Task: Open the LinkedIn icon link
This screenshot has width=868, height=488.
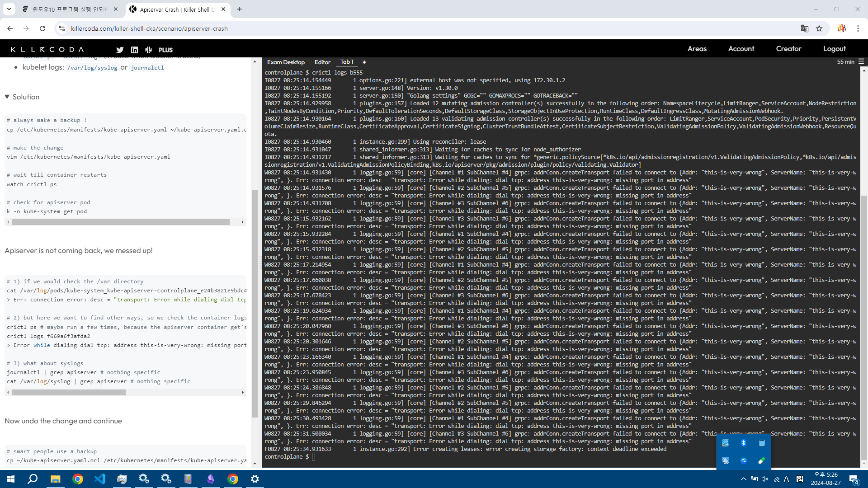Action: (x=134, y=50)
